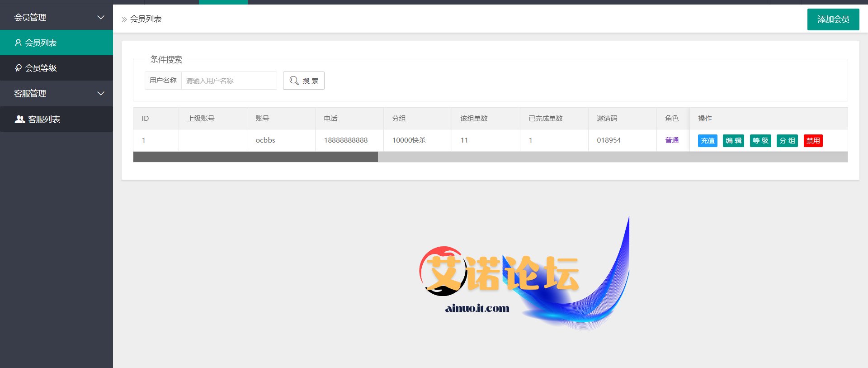Click the blue 充值 button for ocbbs

pos(708,141)
